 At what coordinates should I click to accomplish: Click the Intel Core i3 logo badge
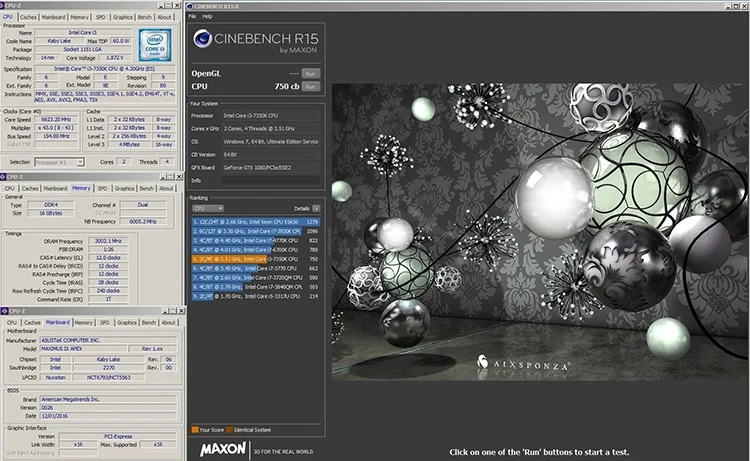(154, 44)
